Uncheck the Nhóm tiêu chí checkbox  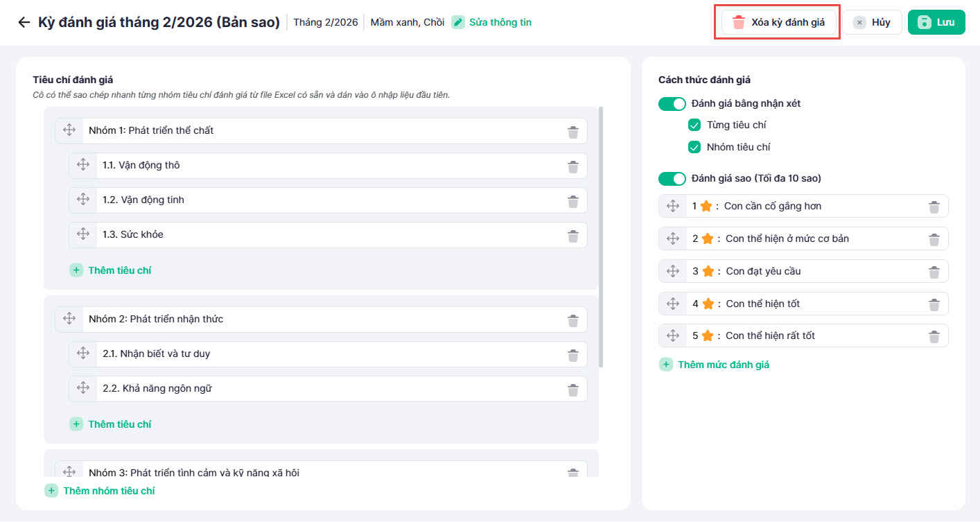pyautogui.click(x=694, y=147)
